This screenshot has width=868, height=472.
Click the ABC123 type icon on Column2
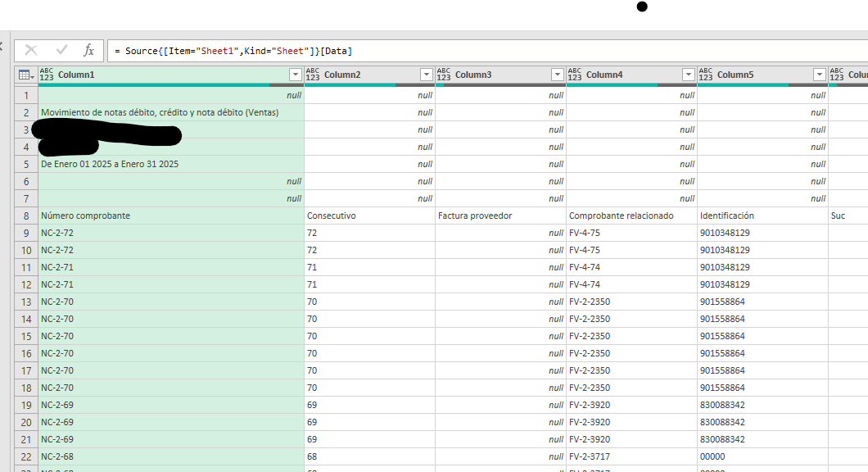tap(312, 75)
